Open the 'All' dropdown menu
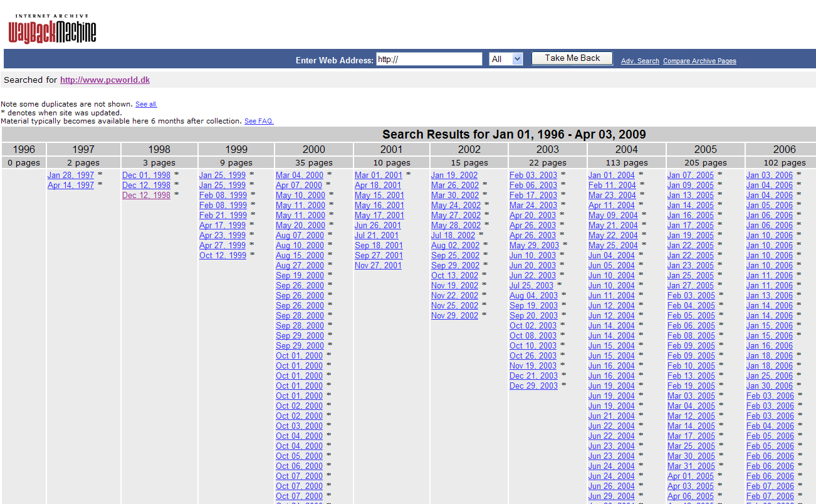The height and width of the screenshot is (504, 816). (x=506, y=59)
